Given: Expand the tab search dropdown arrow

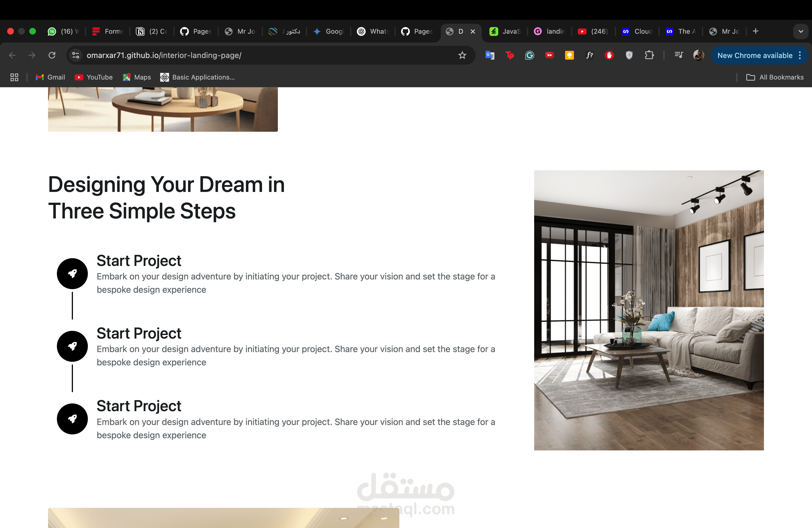Looking at the screenshot, I should pyautogui.click(x=801, y=31).
